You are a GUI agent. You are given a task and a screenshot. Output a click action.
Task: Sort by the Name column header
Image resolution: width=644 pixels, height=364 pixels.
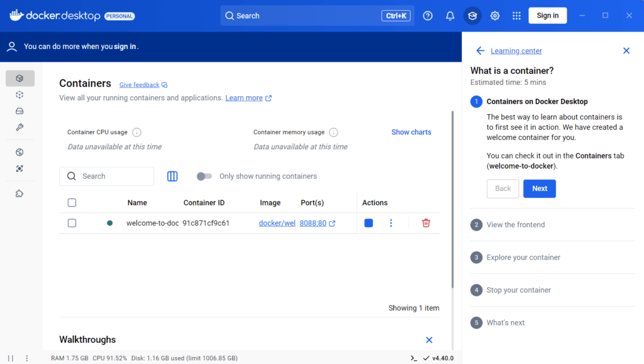(x=137, y=203)
